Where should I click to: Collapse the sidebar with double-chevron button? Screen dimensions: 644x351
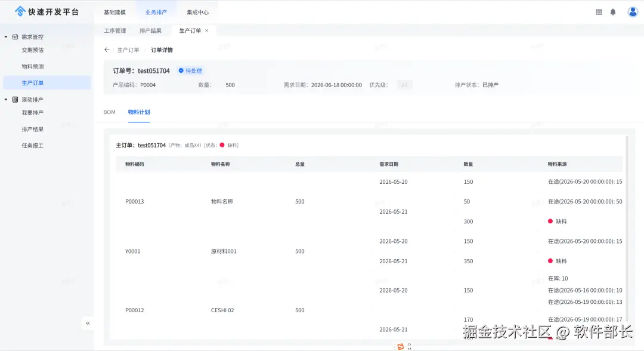88,323
